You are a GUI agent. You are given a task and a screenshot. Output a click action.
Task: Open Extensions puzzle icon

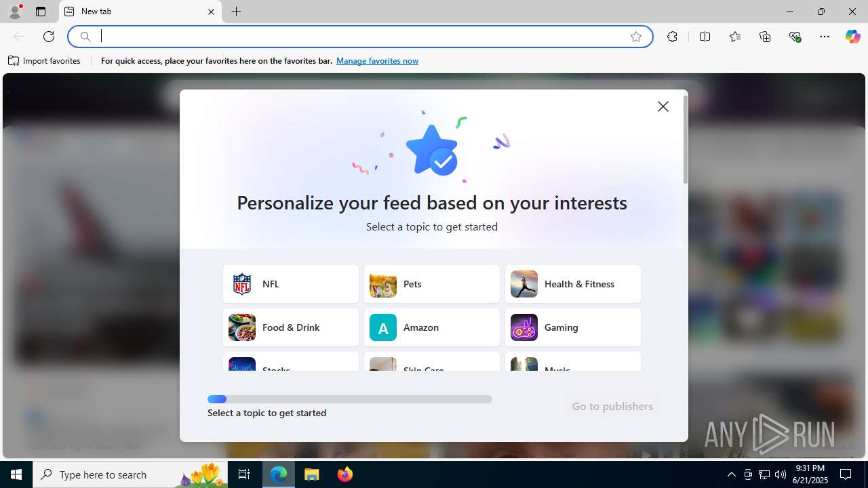pyautogui.click(x=672, y=37)
